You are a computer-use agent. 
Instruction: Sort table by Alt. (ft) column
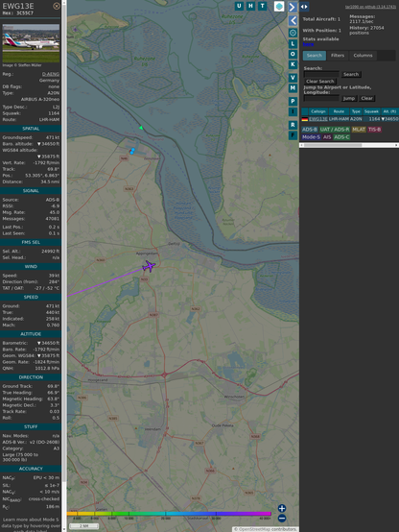coord(389,111)
